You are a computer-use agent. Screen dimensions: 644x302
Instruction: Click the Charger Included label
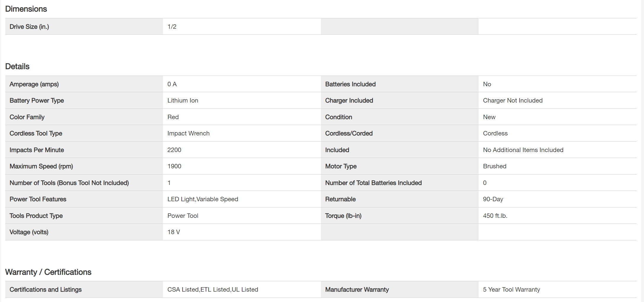click(x=349, y=100)
